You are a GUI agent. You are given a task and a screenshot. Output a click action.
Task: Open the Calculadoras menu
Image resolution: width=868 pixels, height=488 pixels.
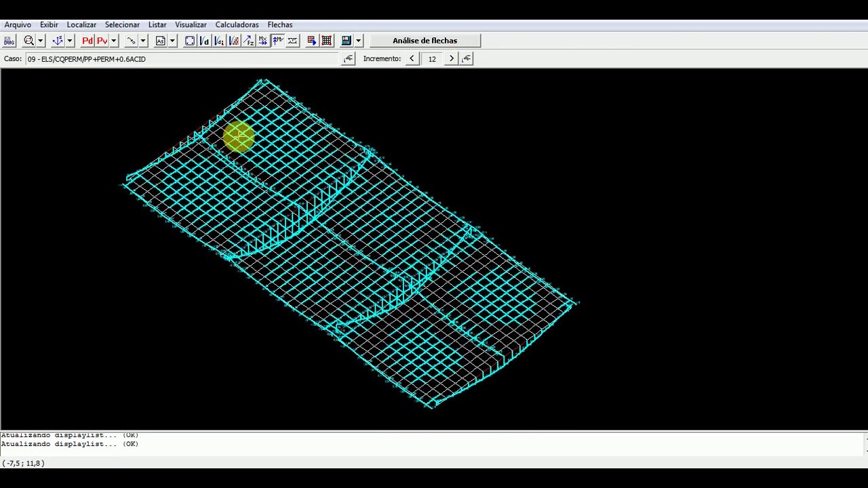pos(237,24)
